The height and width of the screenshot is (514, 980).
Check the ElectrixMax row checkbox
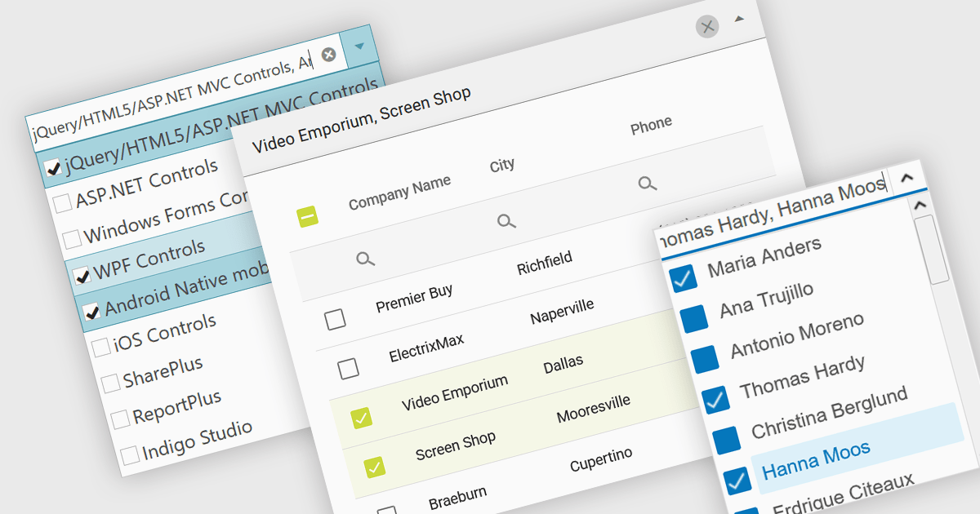349,369
